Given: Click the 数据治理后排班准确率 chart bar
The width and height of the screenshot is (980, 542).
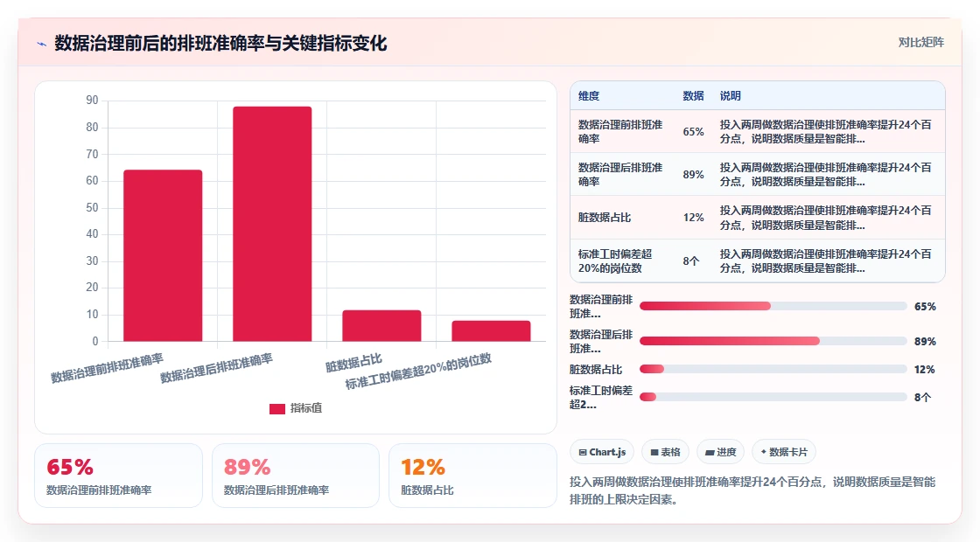Looking at the screenshot, I should [x=272, y=224].
